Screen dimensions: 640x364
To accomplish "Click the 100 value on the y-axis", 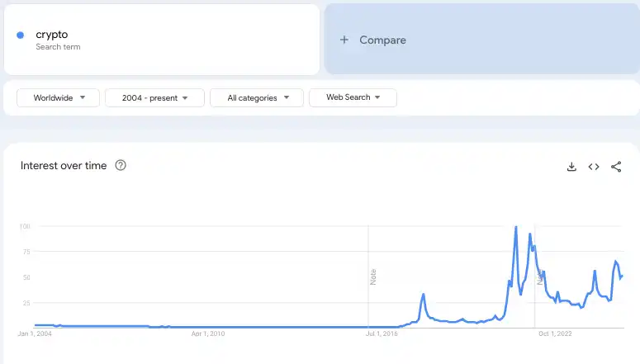I will click(x=25, y=226).
